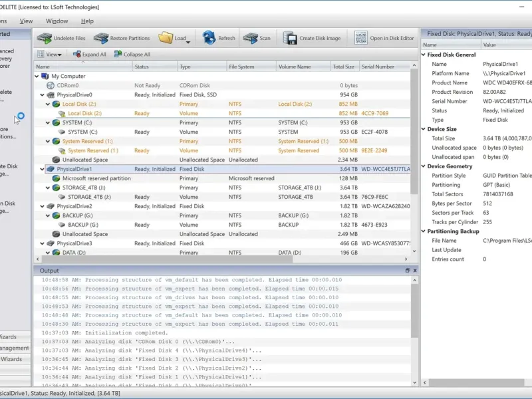This screenshot has height=399, width=532.
Task: Sort by the Total Size column header
Action: coord(344,66)
